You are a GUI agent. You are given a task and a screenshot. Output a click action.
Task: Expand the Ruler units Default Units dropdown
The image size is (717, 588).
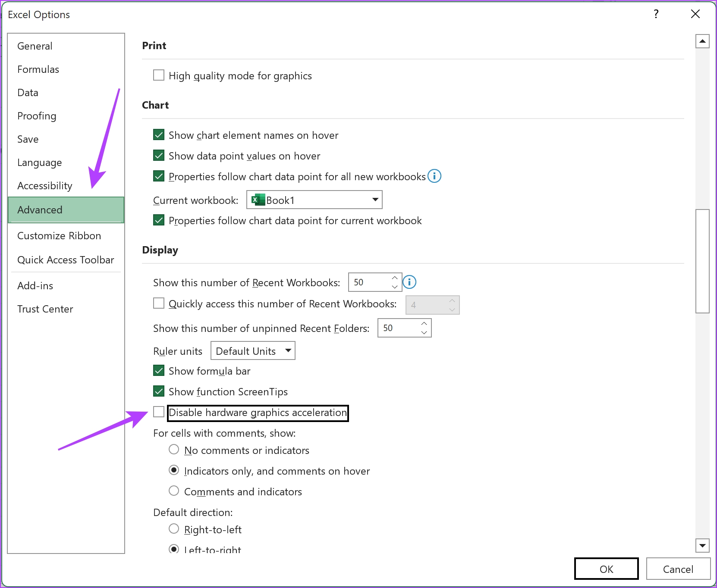(x=253, y=351)
